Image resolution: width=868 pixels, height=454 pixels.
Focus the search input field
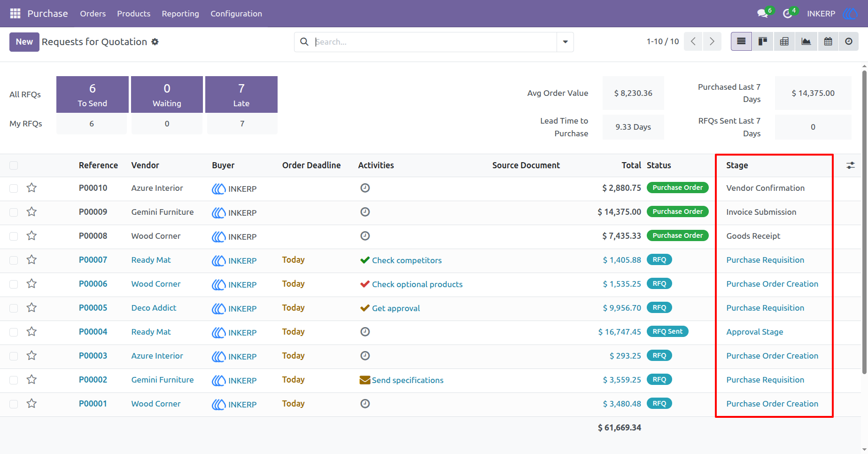tap(434, 42)
